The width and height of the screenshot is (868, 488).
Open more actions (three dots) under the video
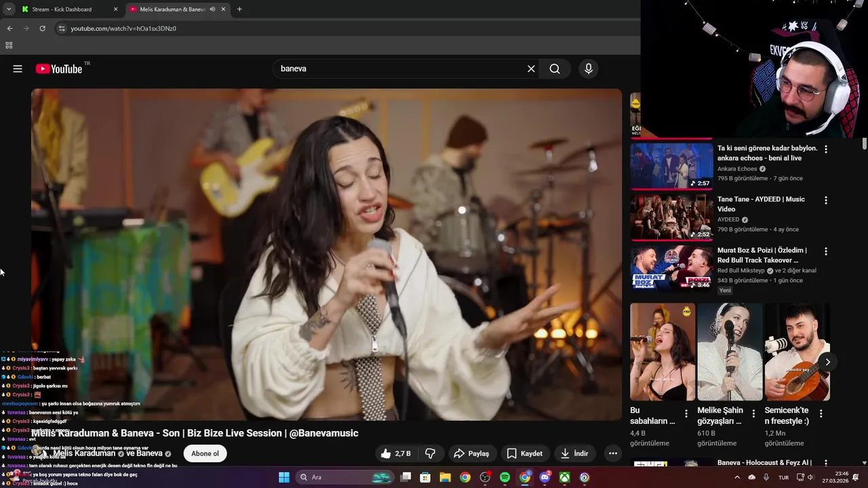(613, 453)
